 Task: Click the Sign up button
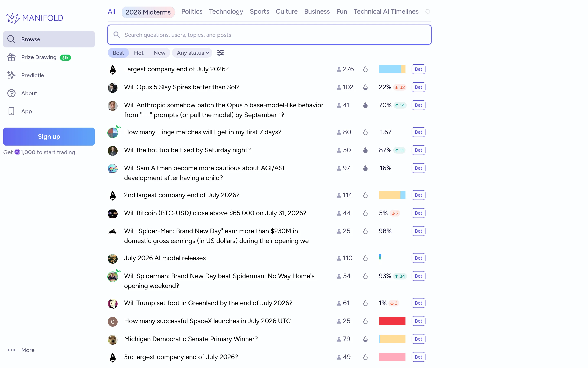point(49,137)
